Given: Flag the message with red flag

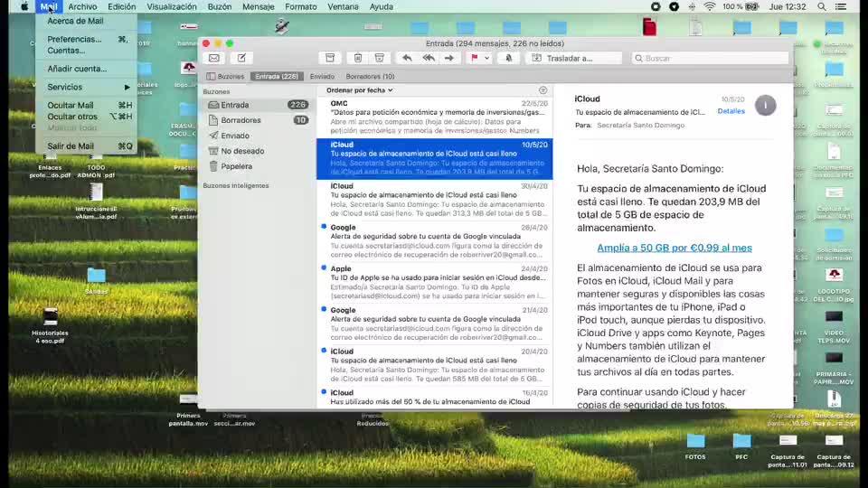Looking at the screenshot, I should click(x=475, y=58).
